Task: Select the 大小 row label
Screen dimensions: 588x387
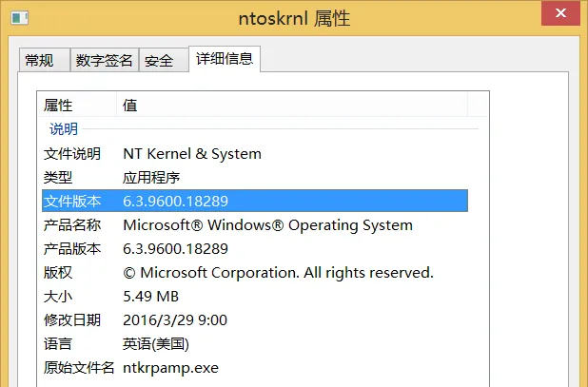Action: pyautogui.click(x=58, y=297)
